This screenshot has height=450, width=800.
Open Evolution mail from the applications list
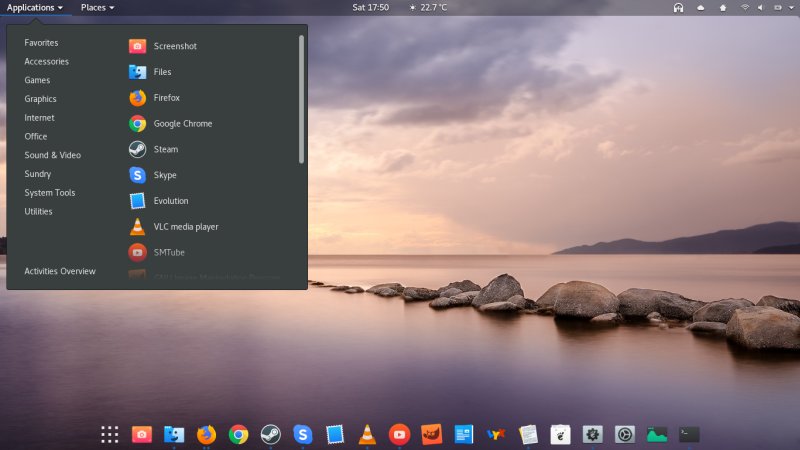click(170, 201)
